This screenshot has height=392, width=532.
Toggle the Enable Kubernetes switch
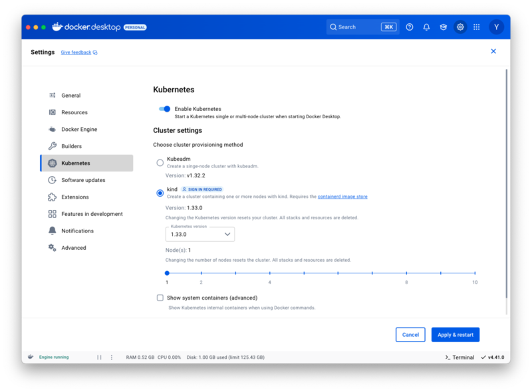pyautogui.click(x=164, y=109)
